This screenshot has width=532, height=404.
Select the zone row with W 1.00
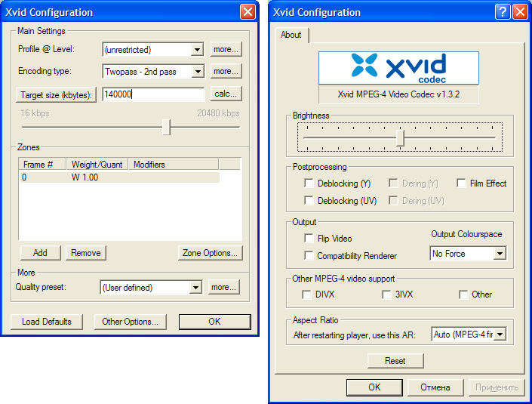click(120, 177)
